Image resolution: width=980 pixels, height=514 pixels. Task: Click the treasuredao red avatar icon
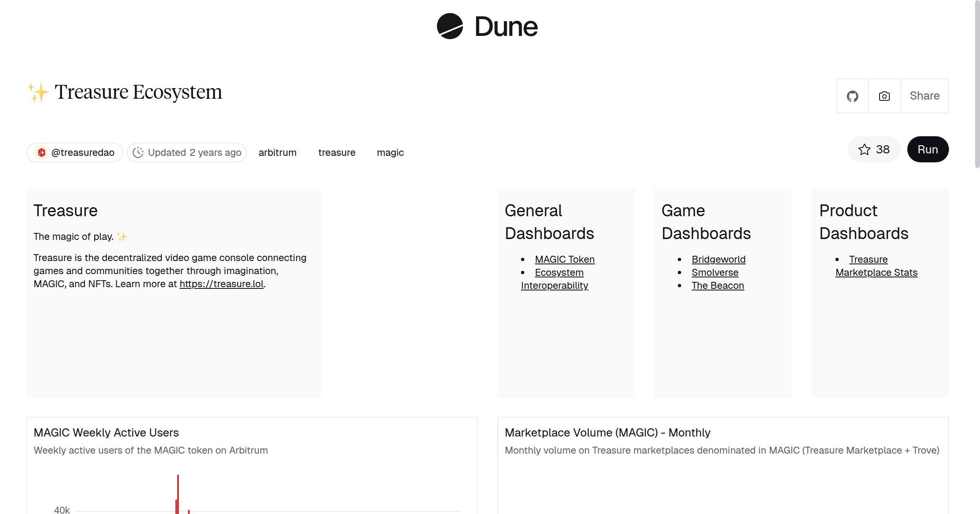pyautogui.click(x=42, y=153)
